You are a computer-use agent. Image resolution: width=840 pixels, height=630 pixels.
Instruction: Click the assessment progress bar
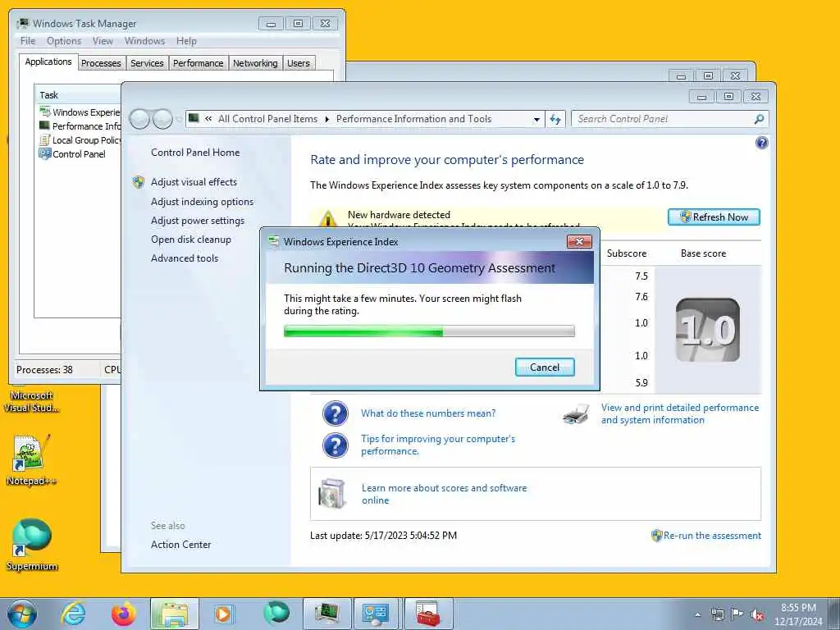pos(429,331)
